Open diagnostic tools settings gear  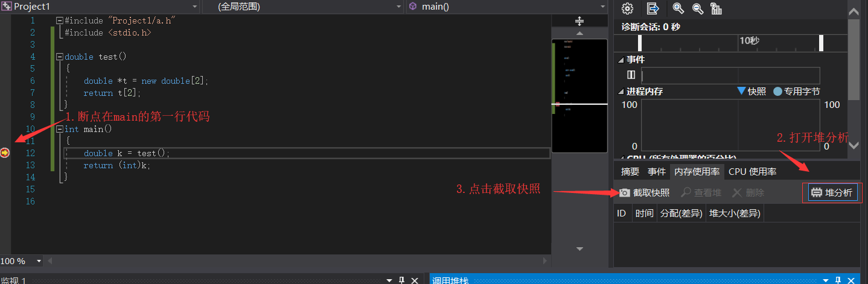tap(627, 8)
